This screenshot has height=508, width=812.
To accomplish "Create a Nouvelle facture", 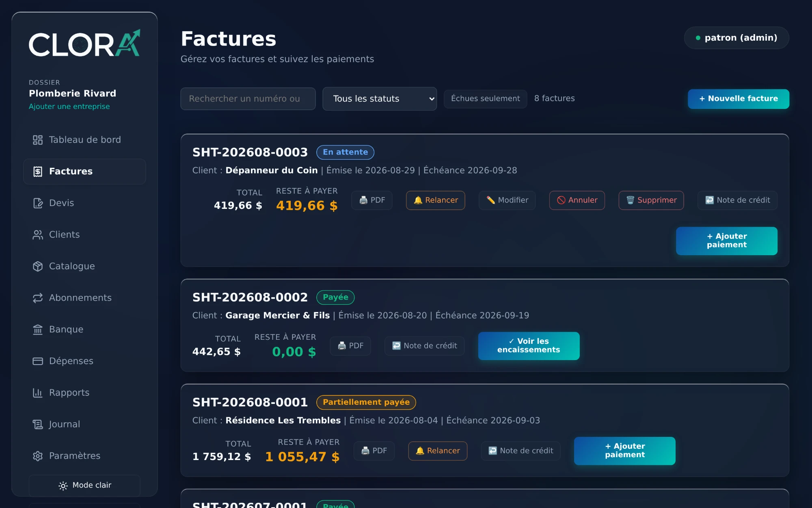I will [739, 99].
